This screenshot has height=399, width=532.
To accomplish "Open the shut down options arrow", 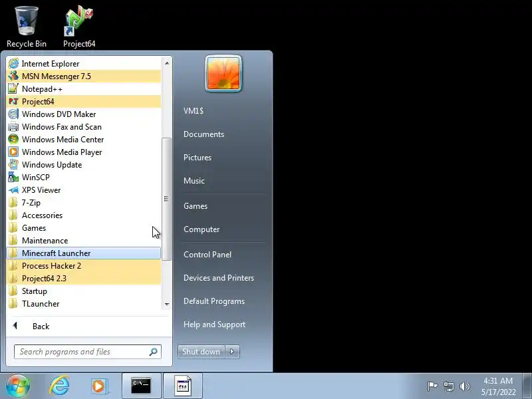I will pos(232,352).
